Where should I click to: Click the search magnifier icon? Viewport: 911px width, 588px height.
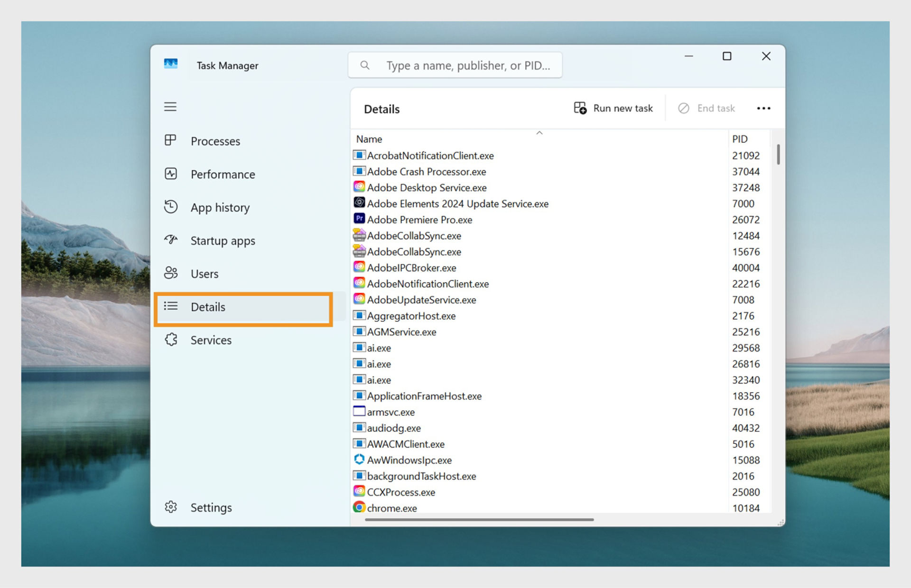[x=365, y=65]
